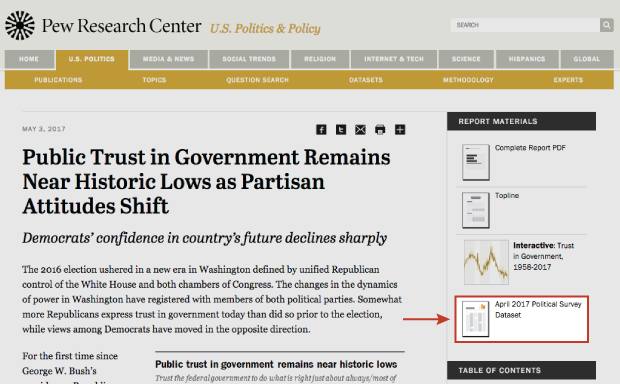Click the Pew Research Center sunburst logo
This screenshot has width=620, height=384.
pos(20,25)
